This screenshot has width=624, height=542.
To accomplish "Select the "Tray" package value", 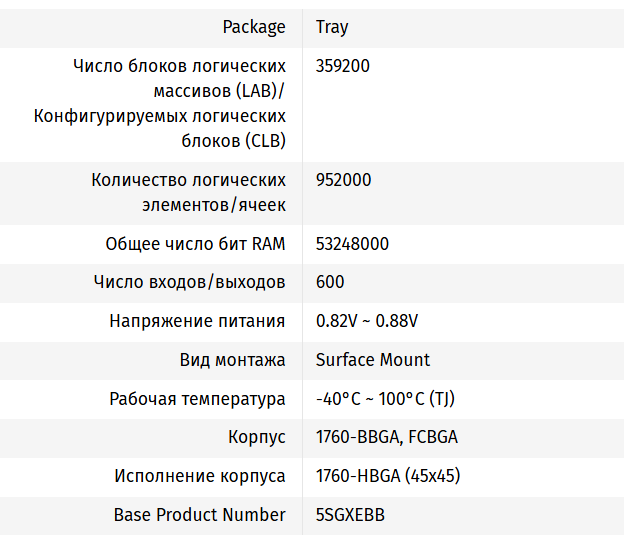I will (332, 27).
